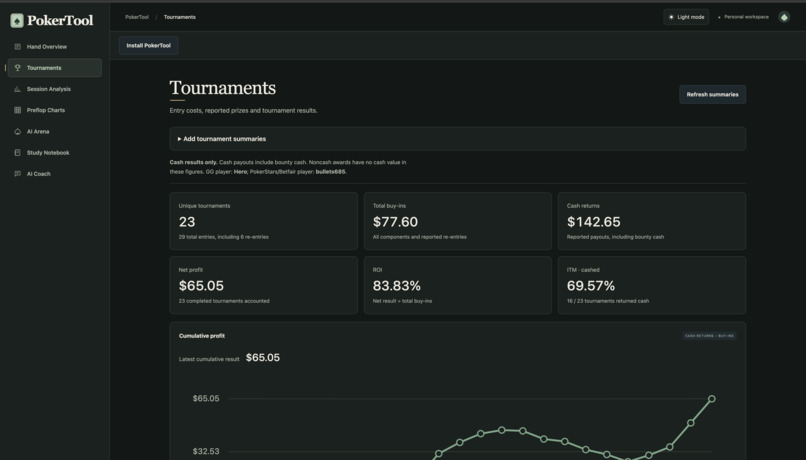
Task: Click the $65.05 axis label on chart
Action: tap(206, 398)
